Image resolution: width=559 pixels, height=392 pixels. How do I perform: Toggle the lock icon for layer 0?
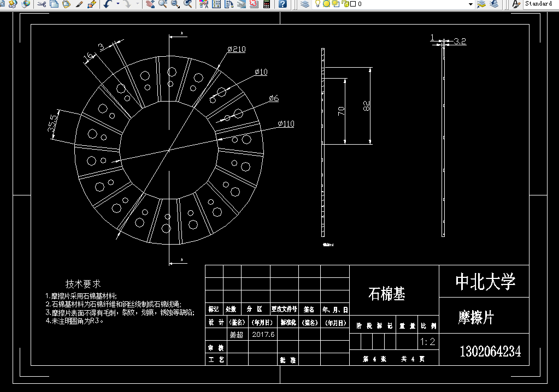(x=345, y=4)
